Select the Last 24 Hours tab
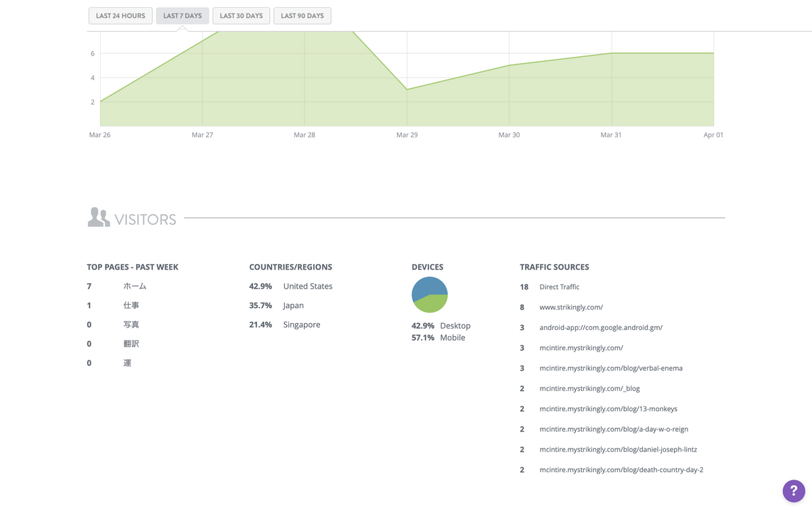This screenshot has width=812, height=508. (120, 16)
